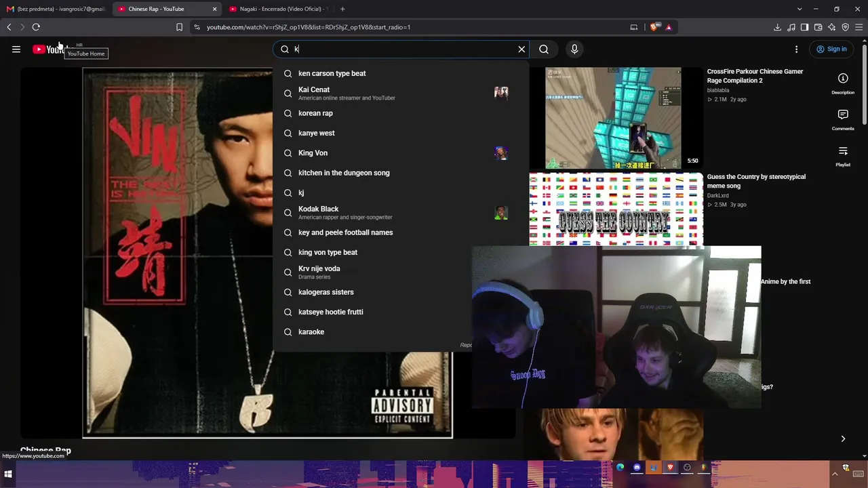868x488 pixels.
Task: Choose suggestion 'ken carson type beat'
Action: 401,73
